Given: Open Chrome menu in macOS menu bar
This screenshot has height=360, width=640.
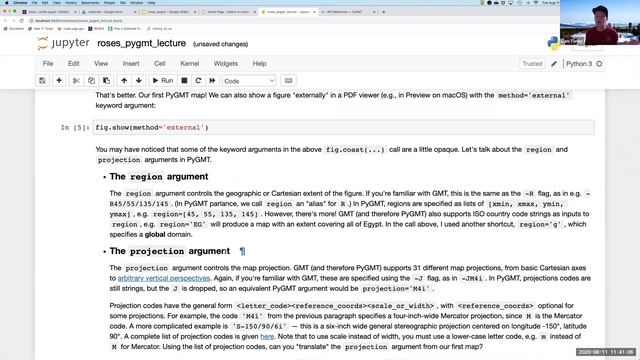Looking at the screenshot, I should [20, 2].
